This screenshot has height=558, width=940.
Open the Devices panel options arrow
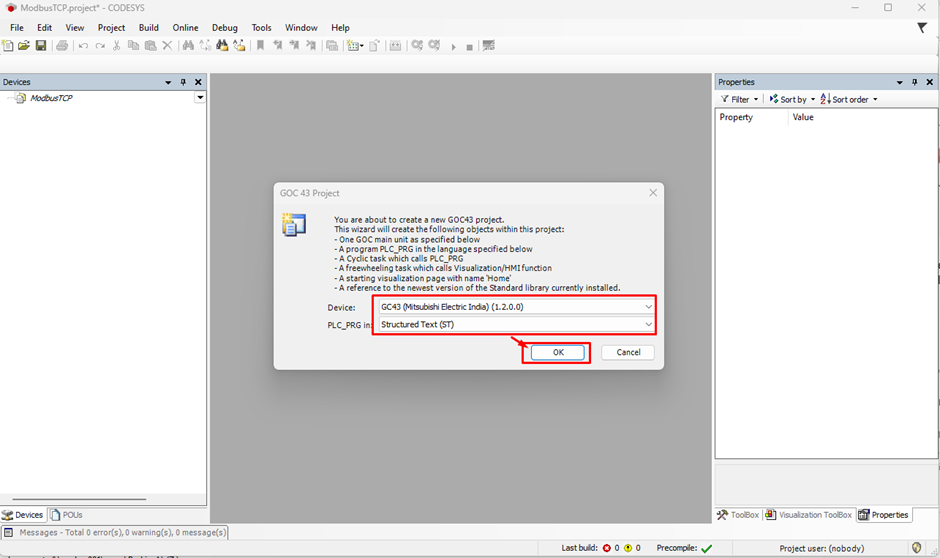168,82
